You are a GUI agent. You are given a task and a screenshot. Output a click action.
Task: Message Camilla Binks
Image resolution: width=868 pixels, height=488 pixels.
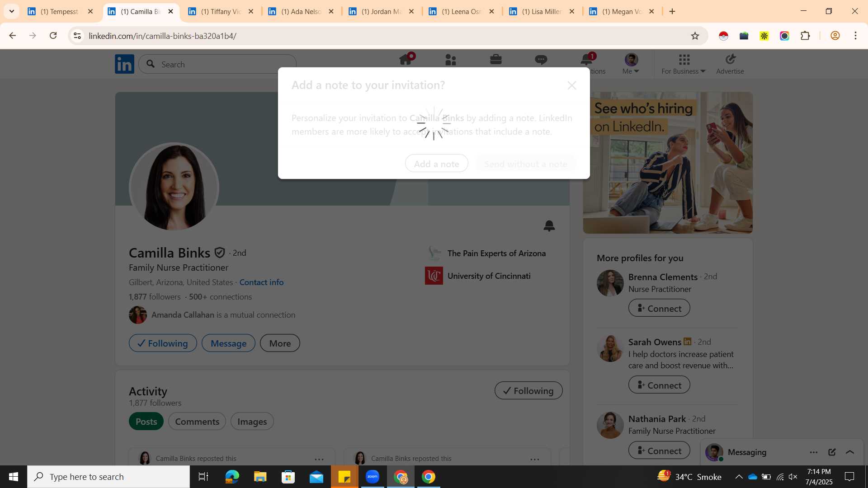[228, 343]
